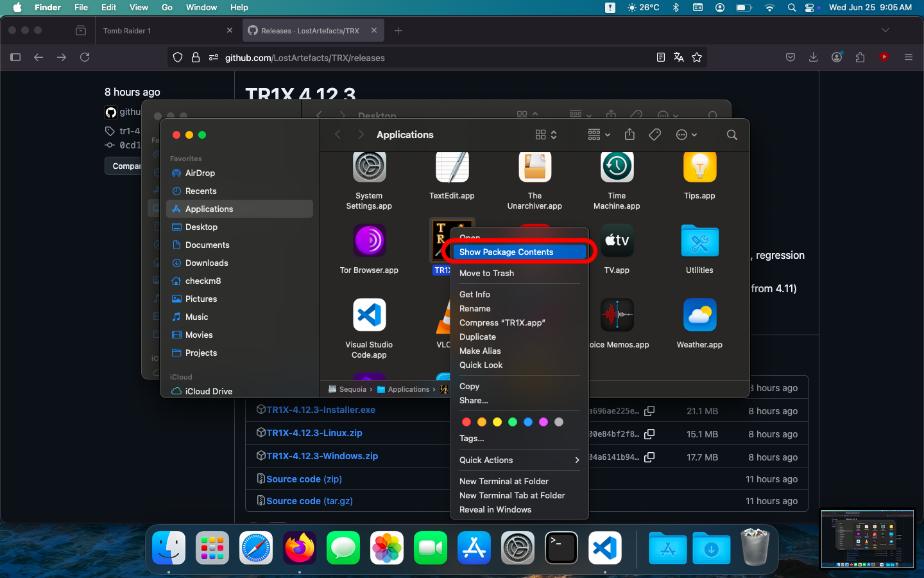The image size is (924, 578).
Task: Expand the Quick Actions submenu
Action: click(x=520, y=460)
